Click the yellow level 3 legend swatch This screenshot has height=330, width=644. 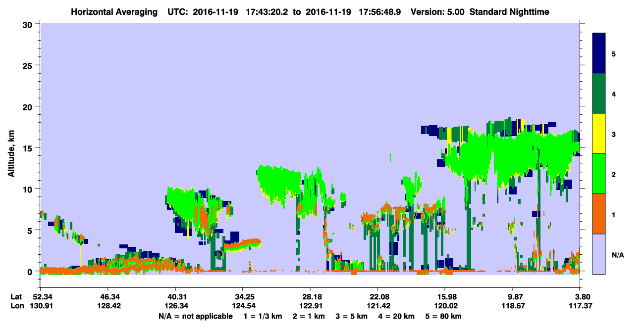599,134
